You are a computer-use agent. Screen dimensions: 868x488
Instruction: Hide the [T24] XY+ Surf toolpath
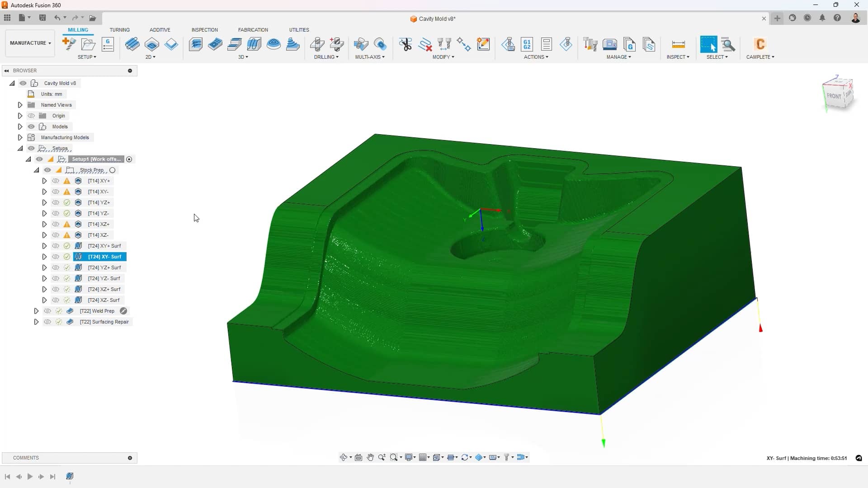click(56, 246)
